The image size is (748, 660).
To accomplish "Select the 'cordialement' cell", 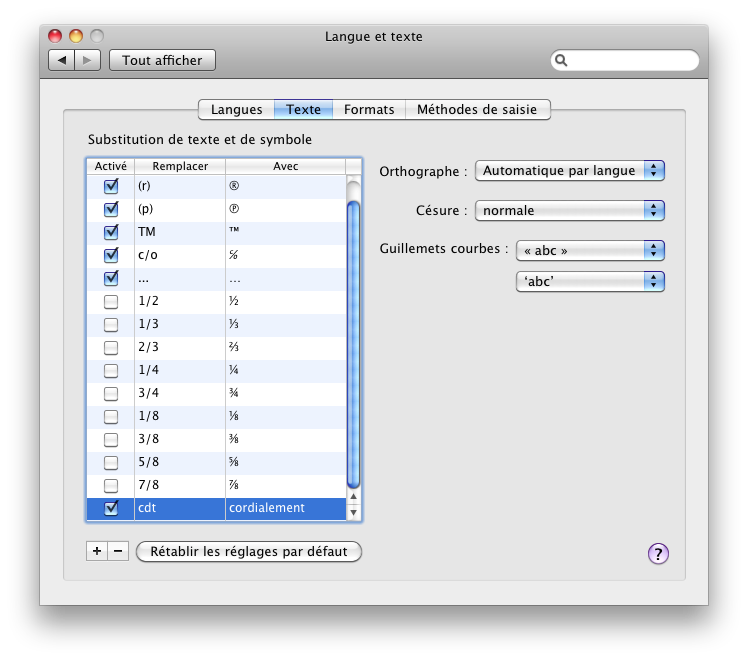I will point(285,508).
